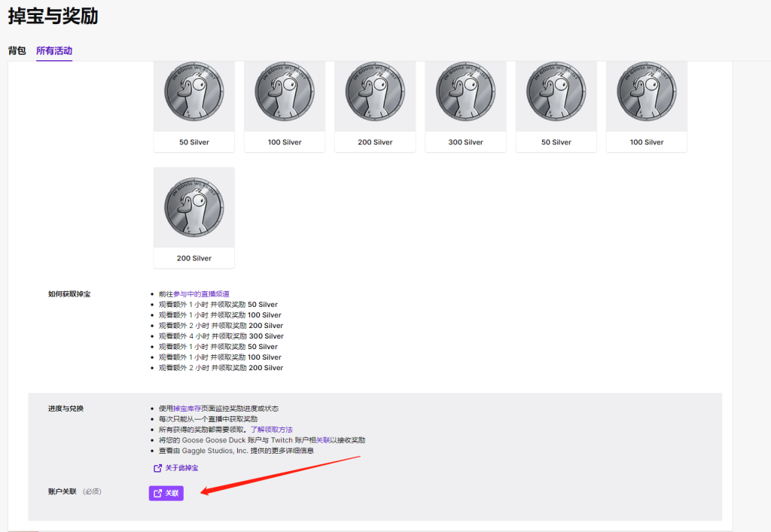Image resolution: width=771 pixels, height=532 pixels.
Task: Click the Gaggle Studios, Inc. details line
Action: [x=236, y=451]
